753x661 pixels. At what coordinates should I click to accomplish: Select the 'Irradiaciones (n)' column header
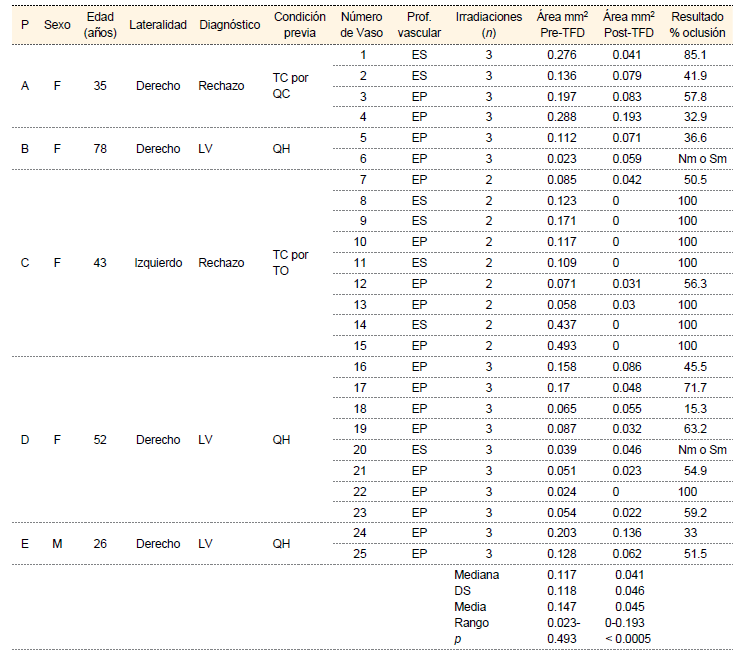[489, 24]
